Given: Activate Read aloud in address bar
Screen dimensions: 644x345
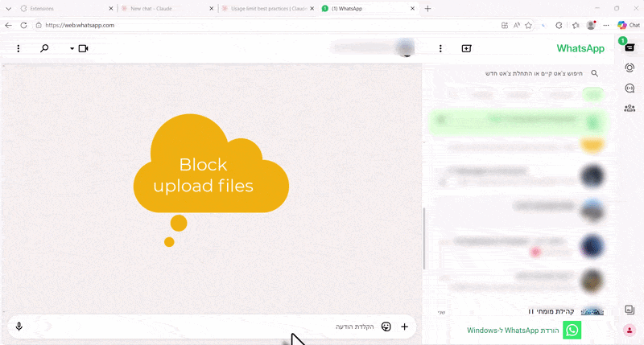Looking at the screenshot, I should tap(517, 26).
